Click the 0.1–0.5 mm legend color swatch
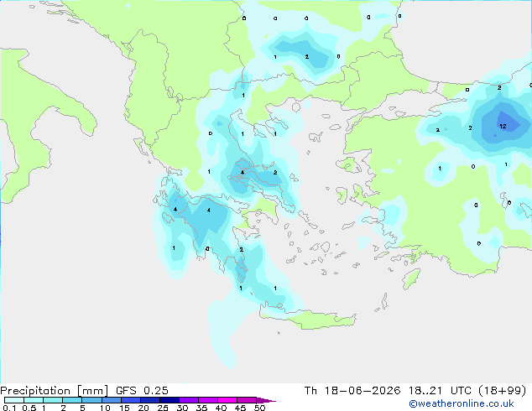The image size is (532, 411). (14, 400)
